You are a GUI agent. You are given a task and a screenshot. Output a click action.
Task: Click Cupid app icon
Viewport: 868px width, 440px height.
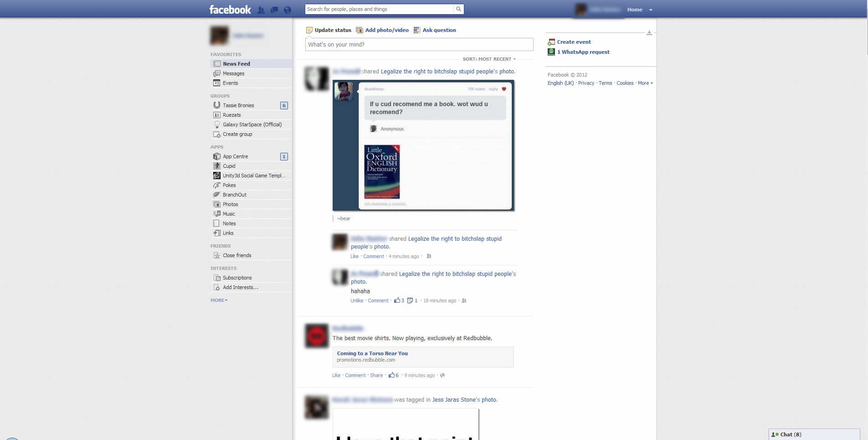point(217,166)
